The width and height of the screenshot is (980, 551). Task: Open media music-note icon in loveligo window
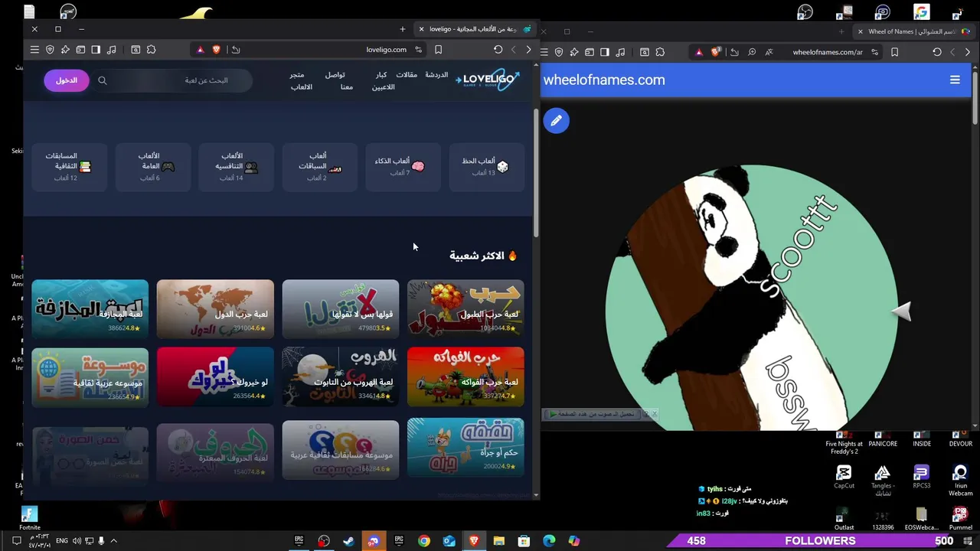(112, 50)
